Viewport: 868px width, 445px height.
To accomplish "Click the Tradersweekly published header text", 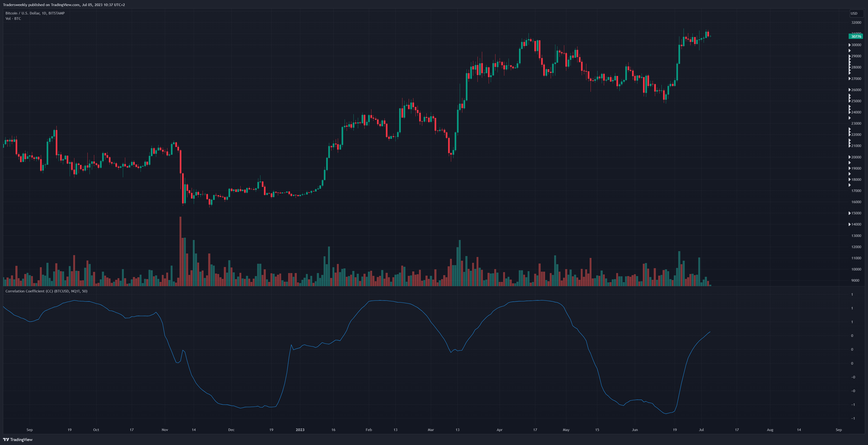I will (x=64, y=5).
